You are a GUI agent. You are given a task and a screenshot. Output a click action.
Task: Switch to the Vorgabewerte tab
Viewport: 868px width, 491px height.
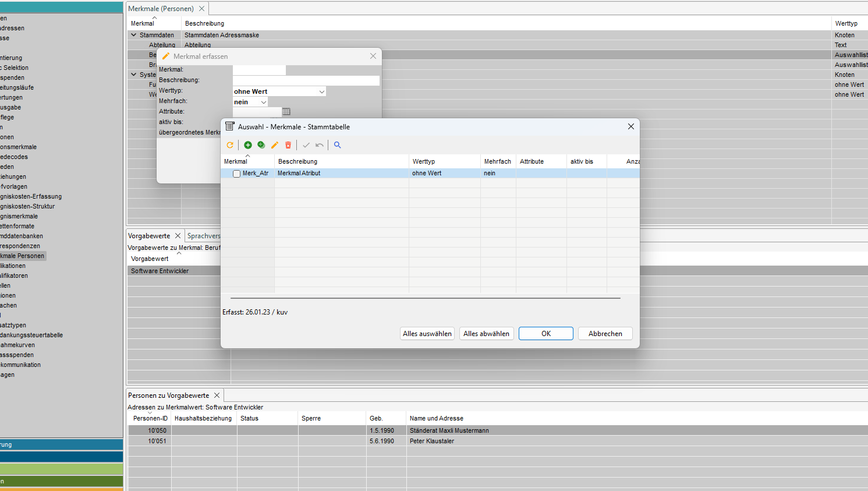(149, 236)
